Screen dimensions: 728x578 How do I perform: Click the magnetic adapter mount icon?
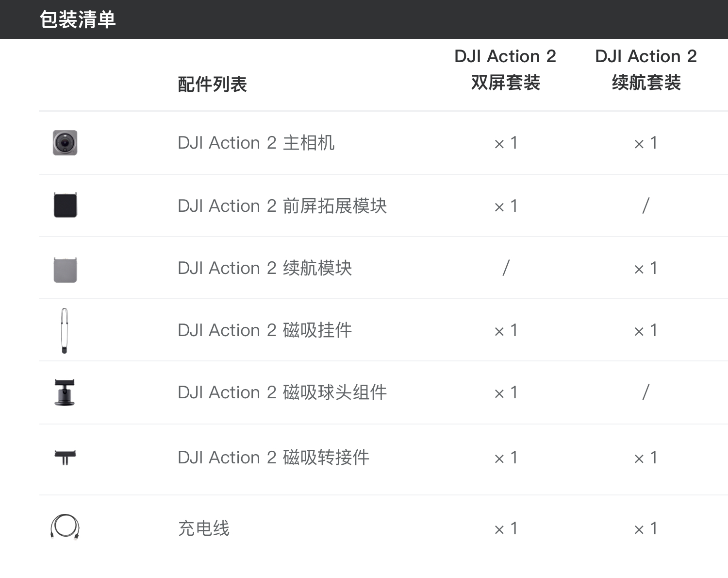coord(65,457)
